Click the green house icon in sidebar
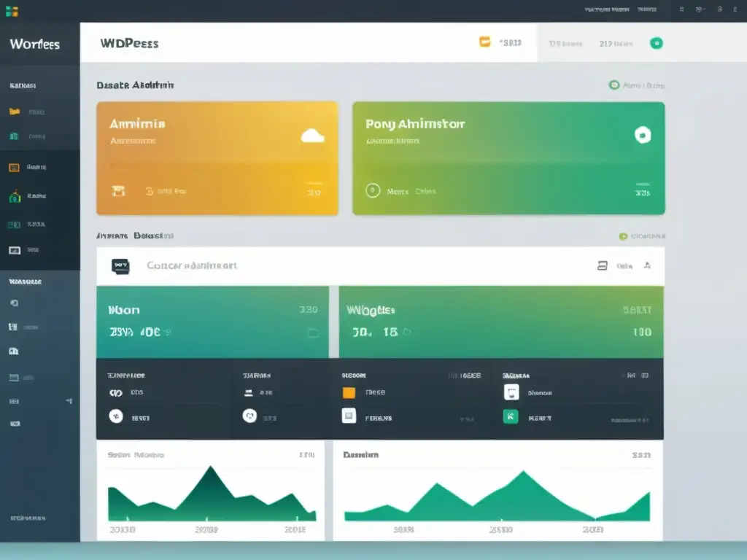The height and width of the screenshot is (560, 747). [15, 196]
